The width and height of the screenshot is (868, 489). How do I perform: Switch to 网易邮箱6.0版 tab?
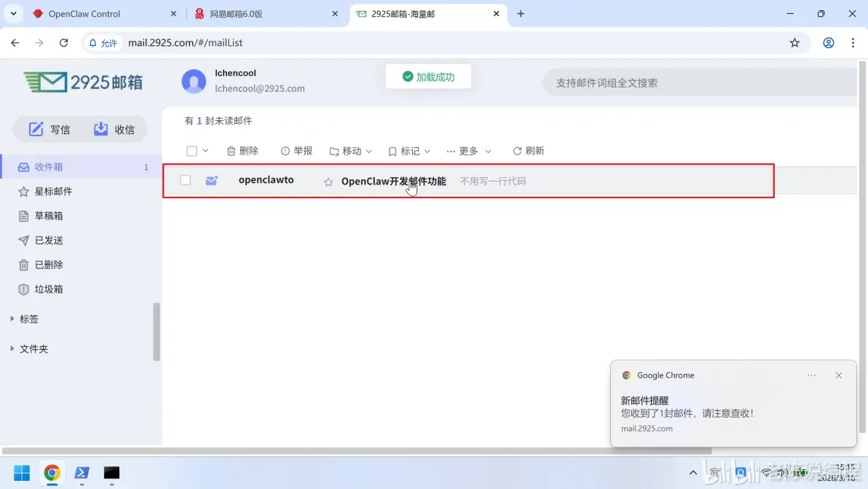point(236,14)
